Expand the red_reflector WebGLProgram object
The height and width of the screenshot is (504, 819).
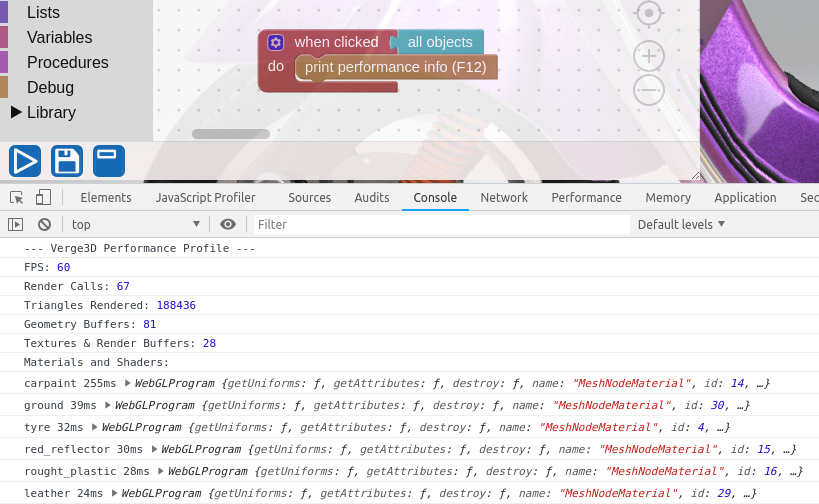click(x=154, y=449)
